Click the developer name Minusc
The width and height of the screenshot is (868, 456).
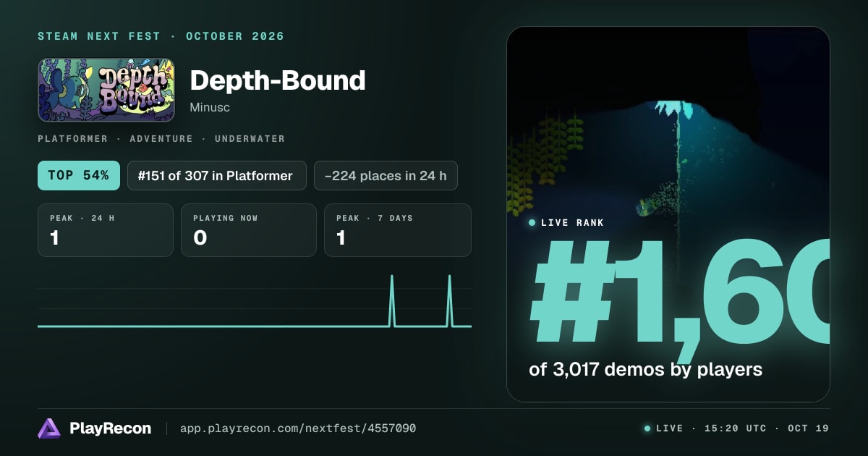210,107
